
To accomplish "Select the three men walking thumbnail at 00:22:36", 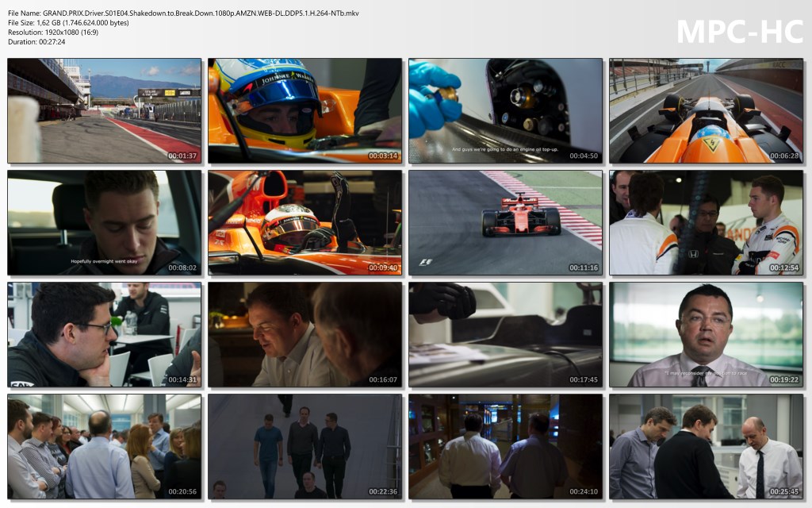I will (304, 446).
